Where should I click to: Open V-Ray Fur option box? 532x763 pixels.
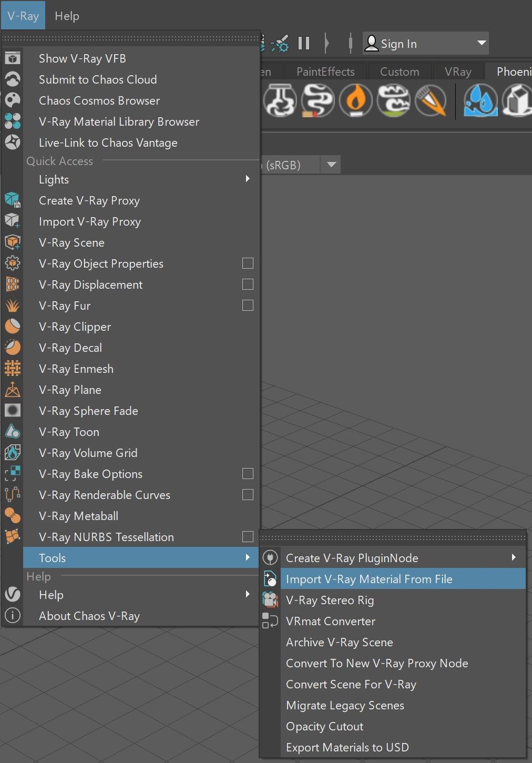coord(248,306)
